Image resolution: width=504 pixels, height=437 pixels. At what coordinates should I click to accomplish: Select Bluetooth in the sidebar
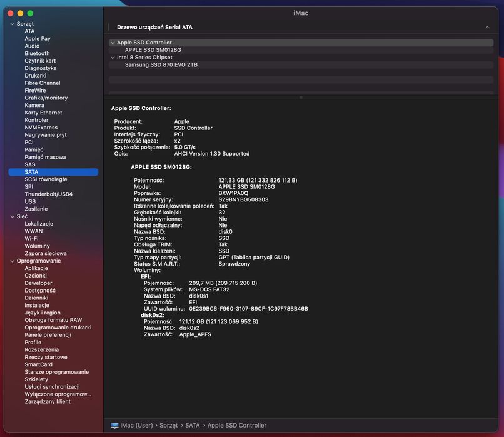[x=38, y=53]
